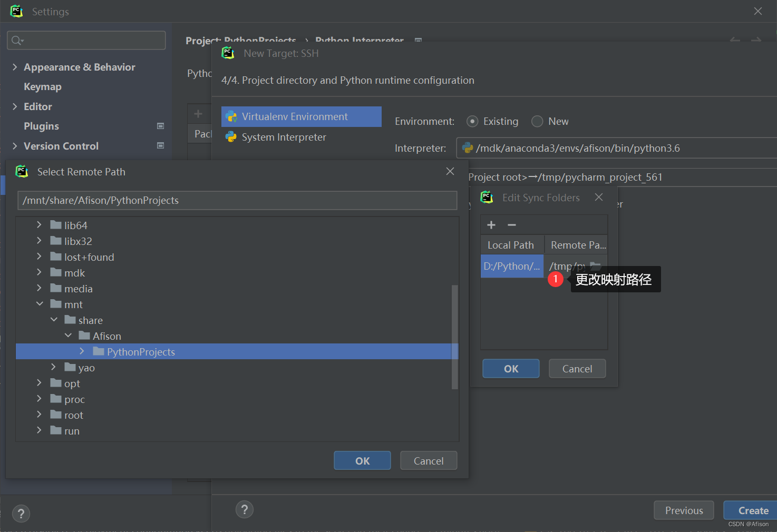Click the remove (–) button in Edit Sync Folders

click(x=511, y=225)
